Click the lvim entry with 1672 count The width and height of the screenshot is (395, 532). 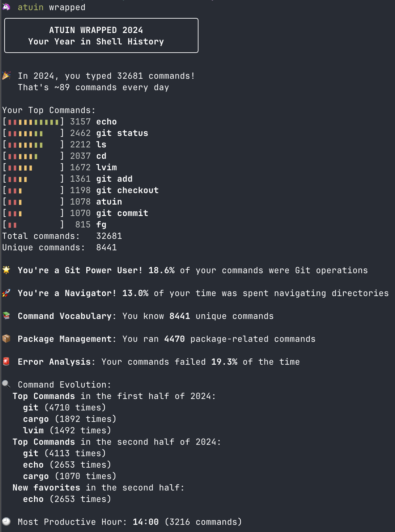(x=106, y=167)
